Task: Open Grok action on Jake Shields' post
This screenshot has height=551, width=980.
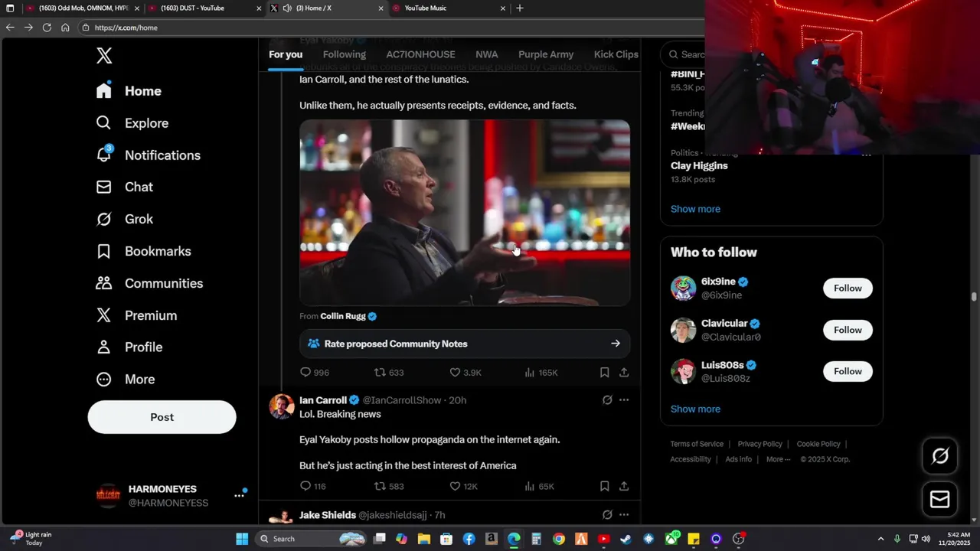Action: pos(607,515)
